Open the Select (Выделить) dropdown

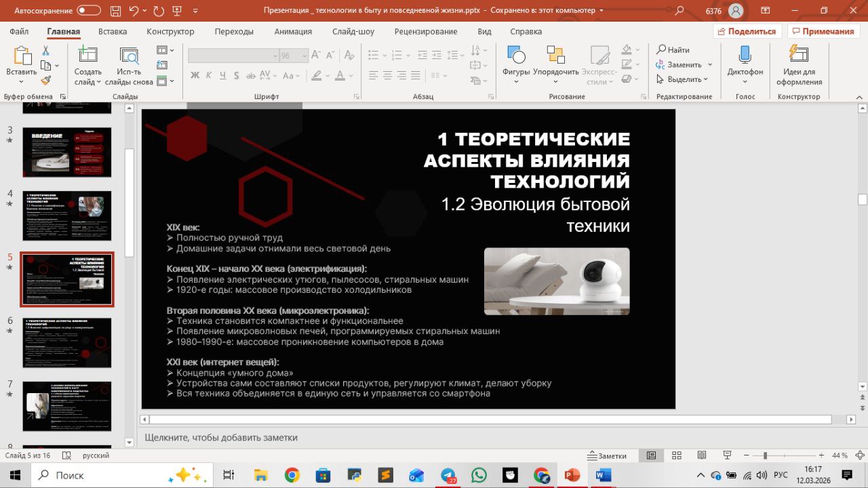click(x=682, y=79)
